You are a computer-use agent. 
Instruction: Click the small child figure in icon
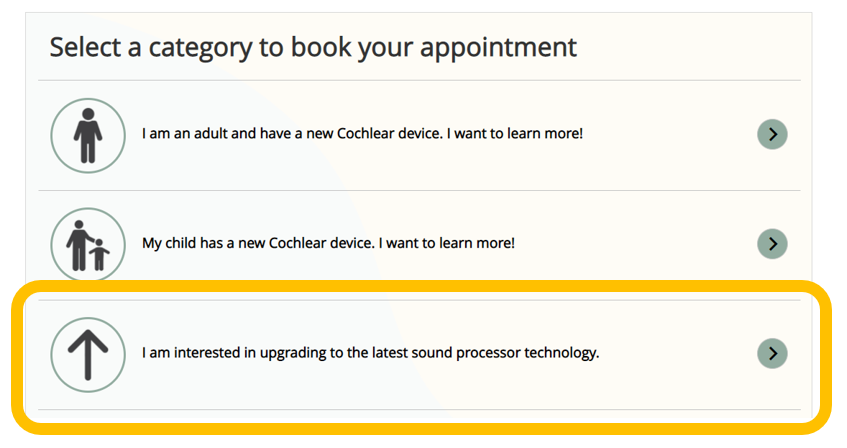pos(99,255)
